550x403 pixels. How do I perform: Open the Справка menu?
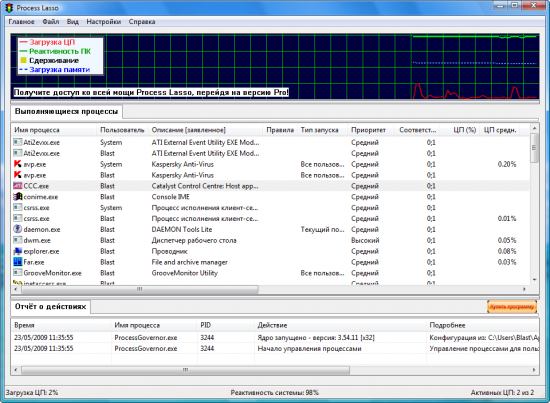[x=142, y=22]
